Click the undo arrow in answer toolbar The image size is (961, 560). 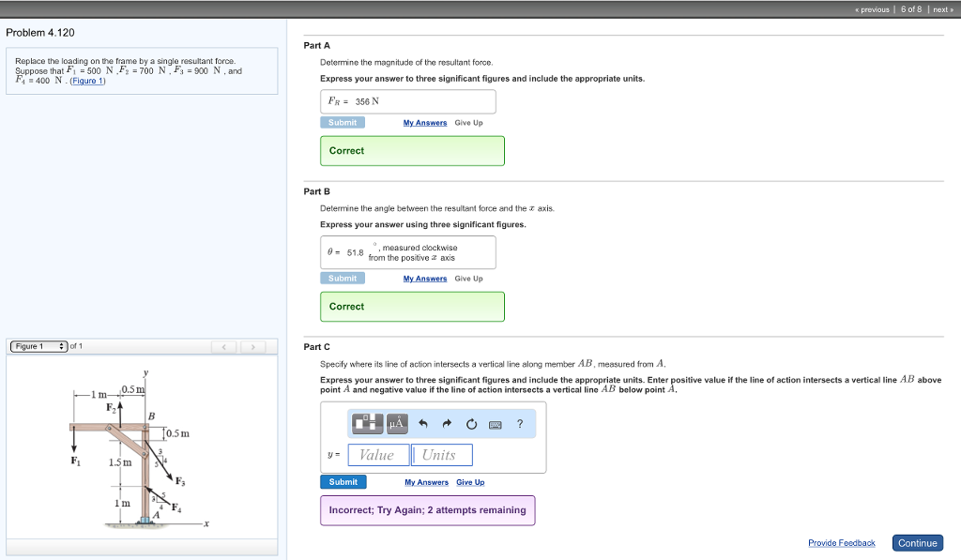tap(423, 424)
